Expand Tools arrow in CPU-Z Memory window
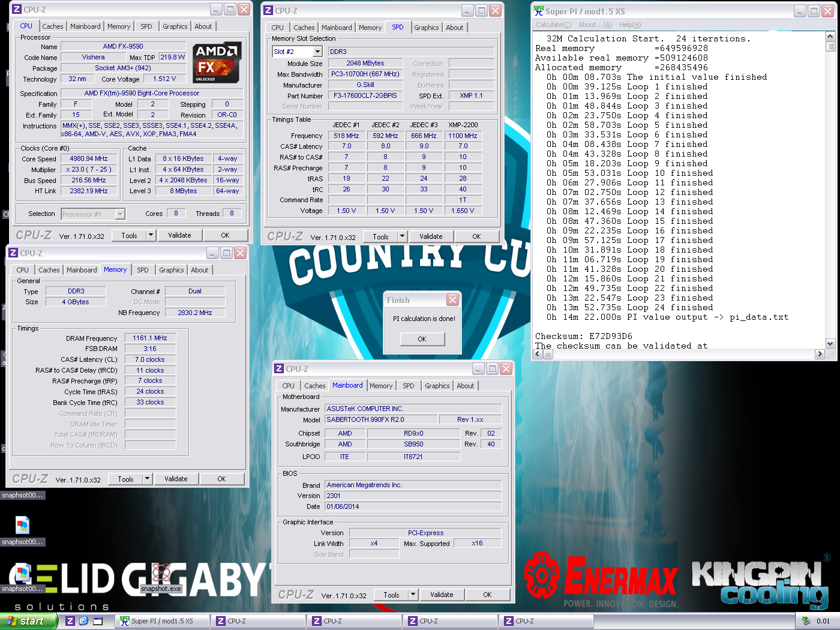The height and width of the screenshot is (630, 840). [x=148, y=479]
